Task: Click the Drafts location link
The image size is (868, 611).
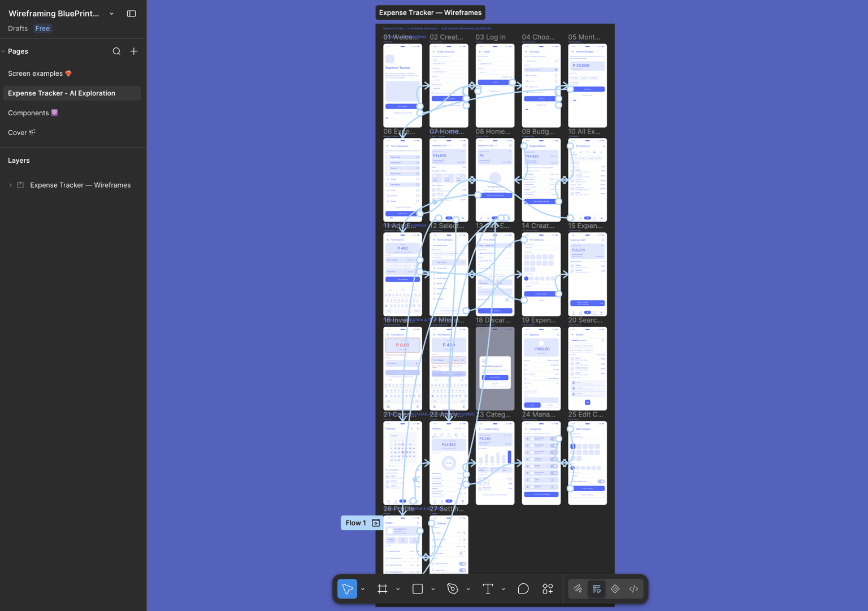Action: [18, 28]
